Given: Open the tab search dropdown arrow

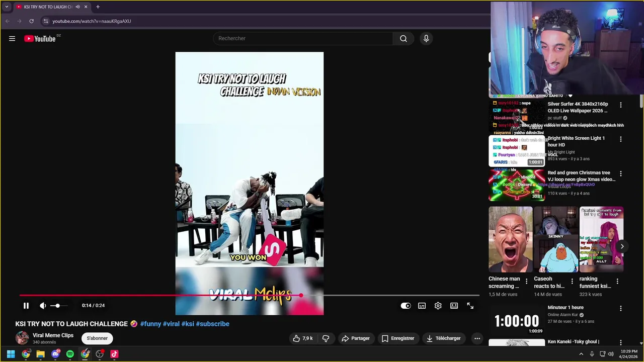Looking at the screenshot, I should pyautogui.click(x=7, y=7).
